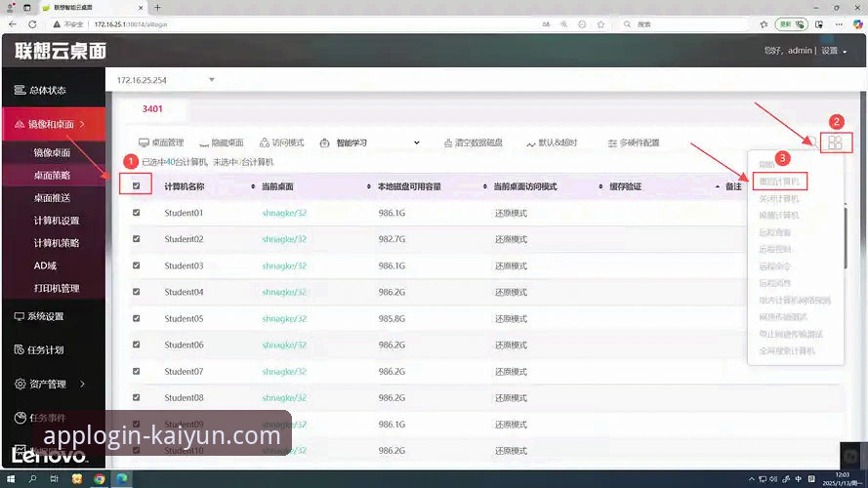Screen dimensions: 868x488
Task: Open 任务事件 in the sidebar
Action: tap(40, 418)
